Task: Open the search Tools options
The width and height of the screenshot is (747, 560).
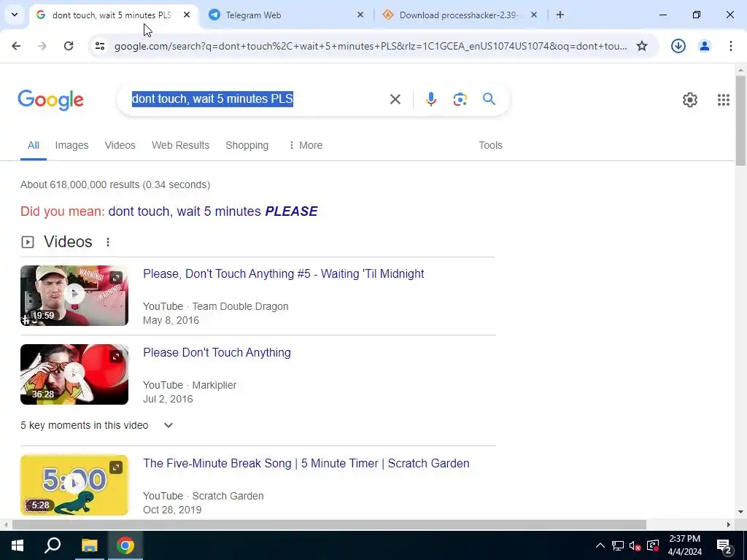Action: tap(490, 145)
